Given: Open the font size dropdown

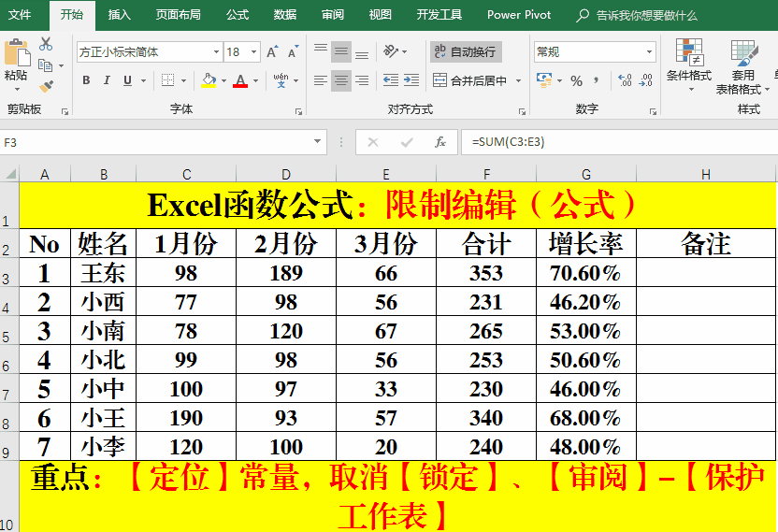Looking at the screenshot, I should (254, 51).
